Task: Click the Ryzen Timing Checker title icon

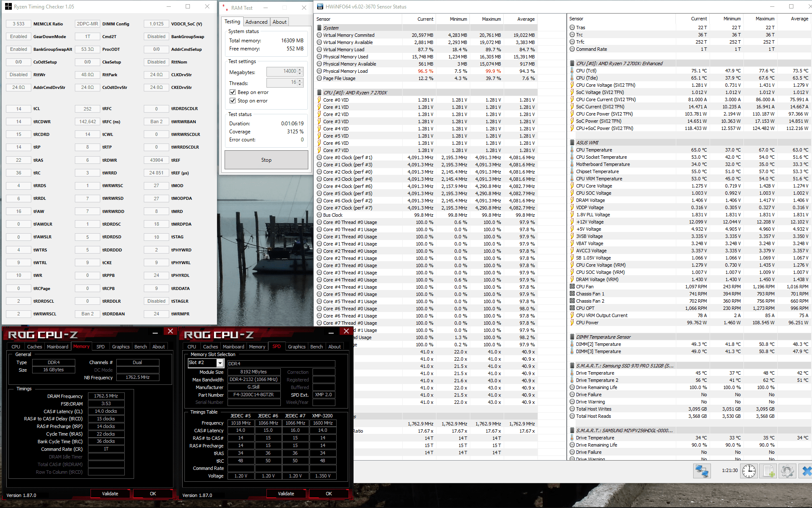Action: pos(8,6)
